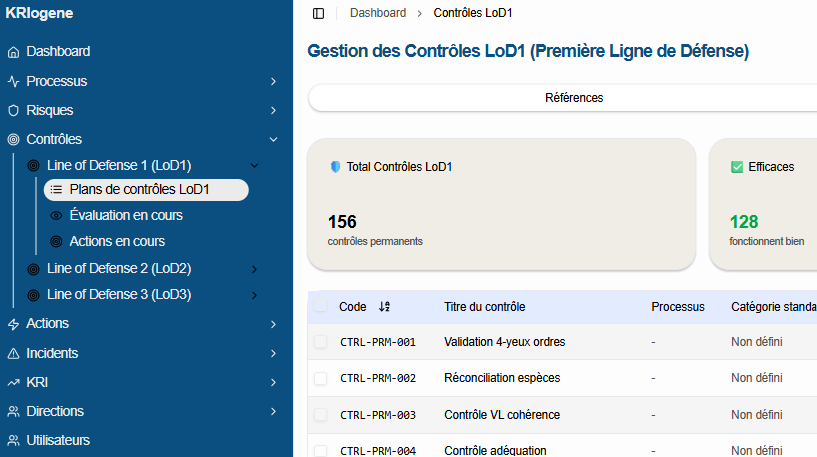The image size is (817, 457).
Task: Toggle the sidebar panel icon
Action: coord(319,13)
